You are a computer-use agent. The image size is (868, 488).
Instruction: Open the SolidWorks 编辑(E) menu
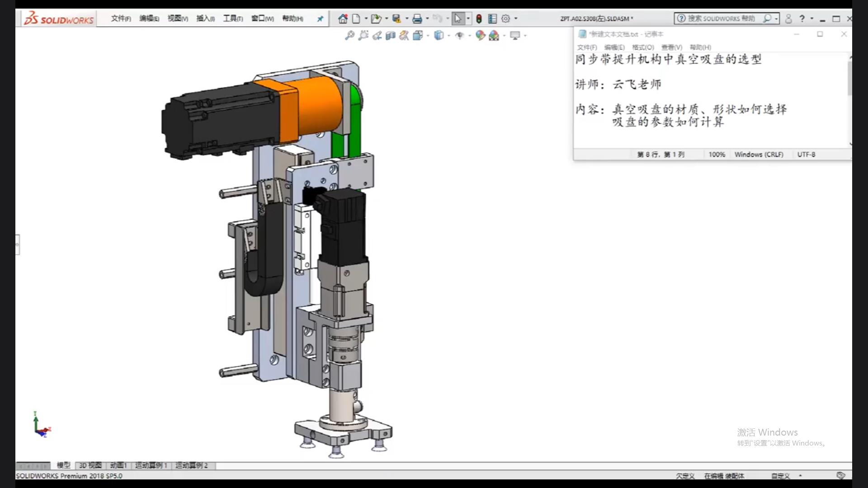tap(149, 19)
